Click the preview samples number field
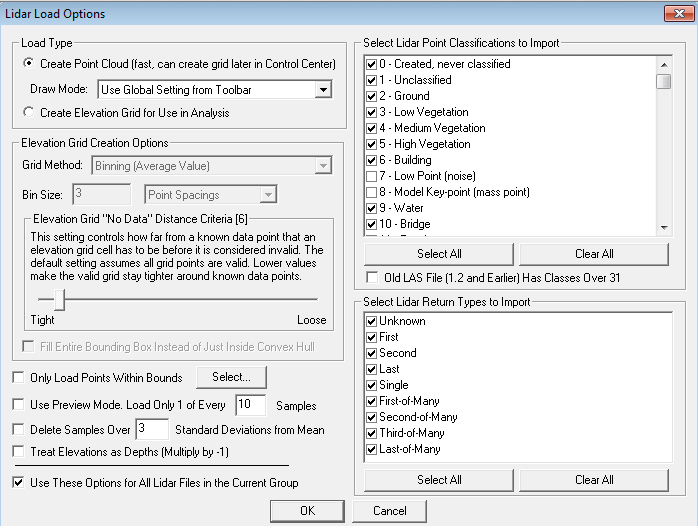This screenshot has width=698, height=528. 249,405
